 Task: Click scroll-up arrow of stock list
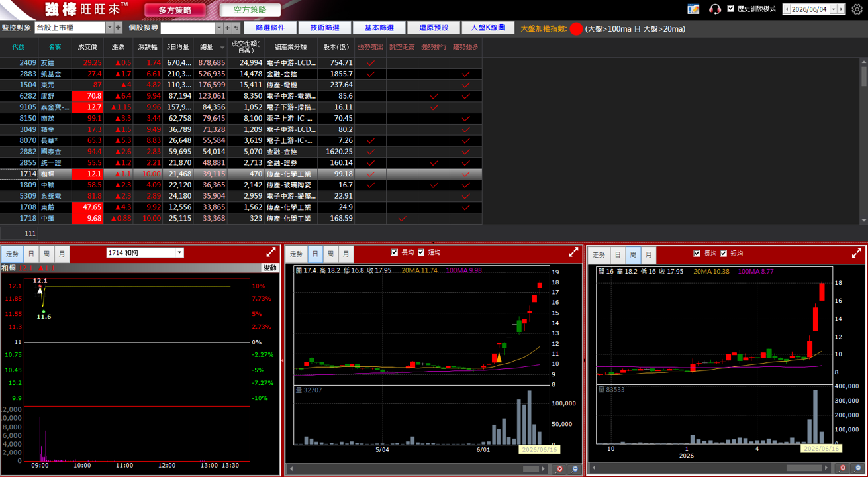coord(863,62)
